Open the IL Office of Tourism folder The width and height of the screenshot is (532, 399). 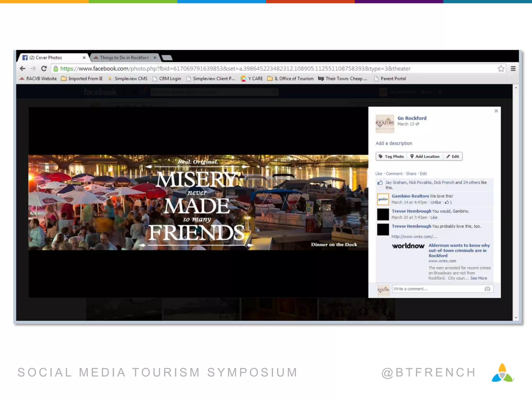290,78
